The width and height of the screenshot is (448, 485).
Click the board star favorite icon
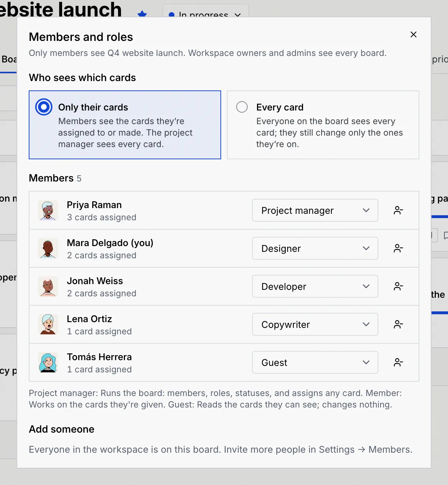click(x=142, y=14)
